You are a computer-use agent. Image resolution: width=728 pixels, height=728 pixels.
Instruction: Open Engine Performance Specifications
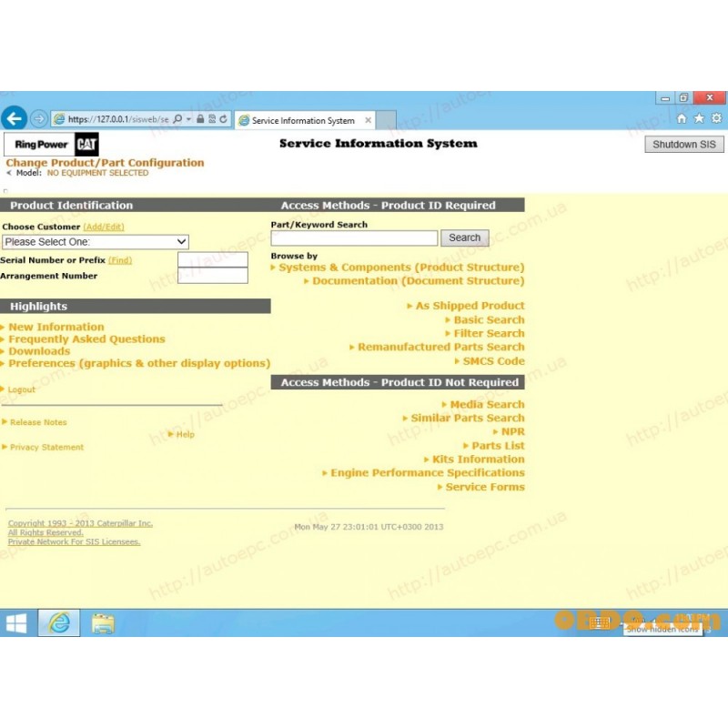click(427, 472)
